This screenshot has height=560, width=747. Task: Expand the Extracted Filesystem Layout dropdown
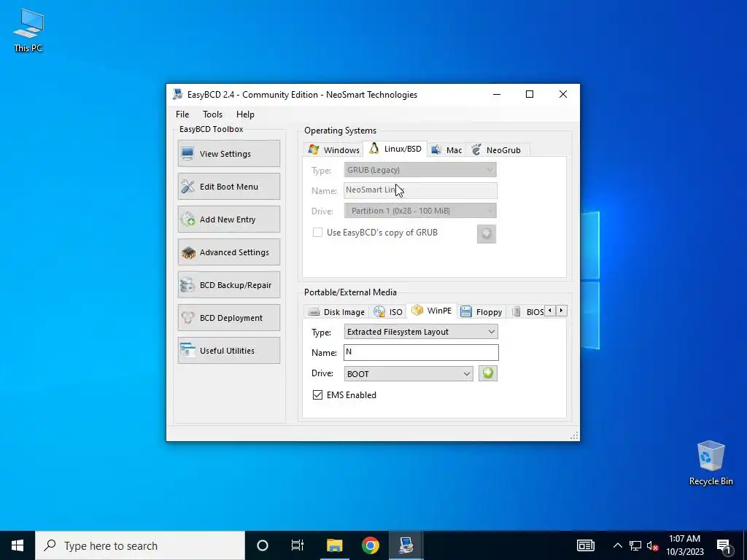click(x=421, y=332)
